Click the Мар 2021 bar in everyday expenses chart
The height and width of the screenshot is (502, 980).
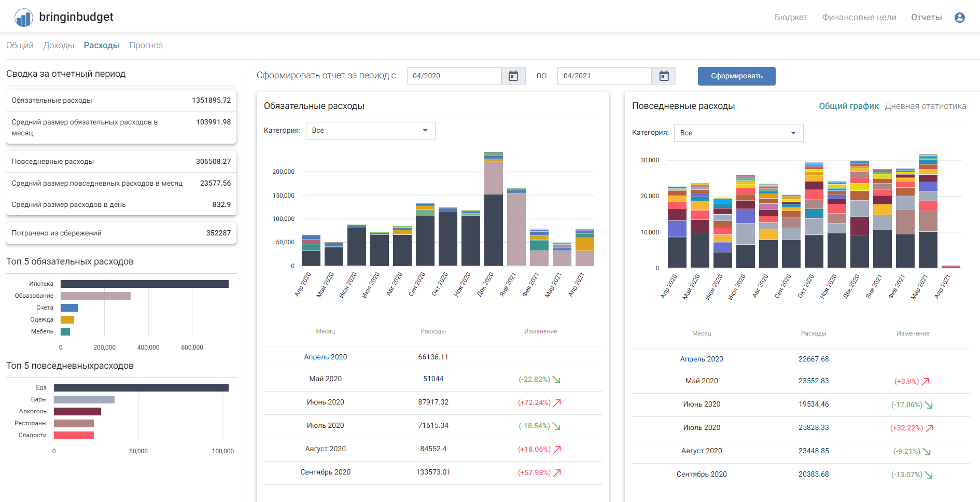(x=928, y=211)
